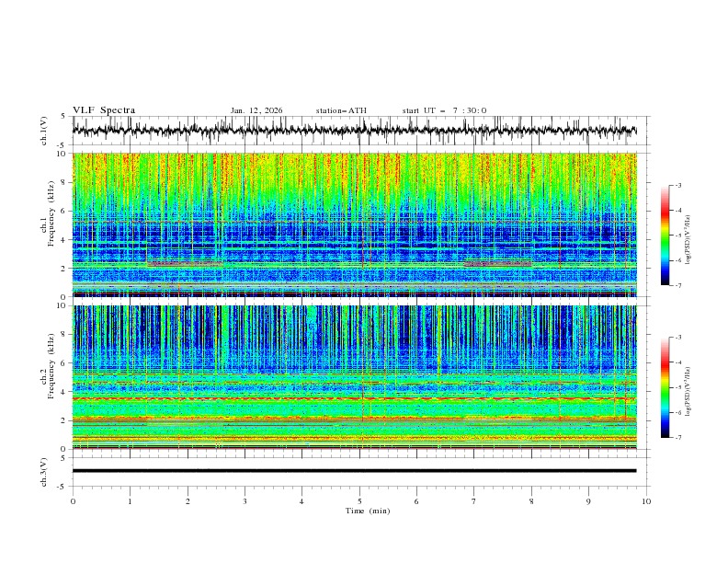Click the time axis tick label "3"

[x=245, y=501]
